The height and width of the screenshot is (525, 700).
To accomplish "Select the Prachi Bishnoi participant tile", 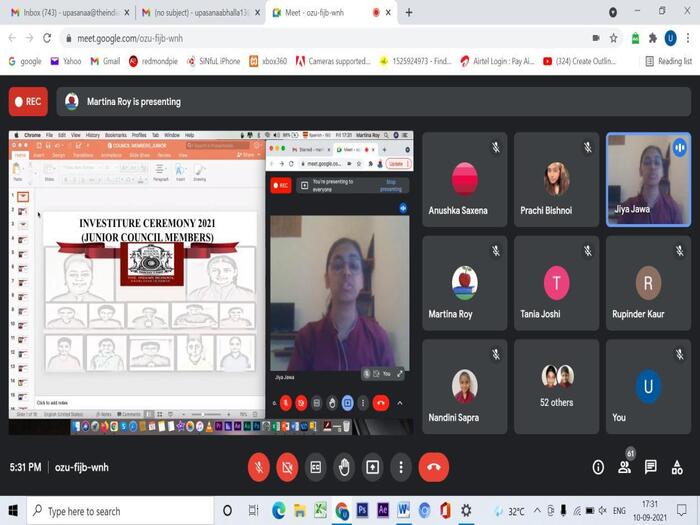I will [x=556, y=179].
